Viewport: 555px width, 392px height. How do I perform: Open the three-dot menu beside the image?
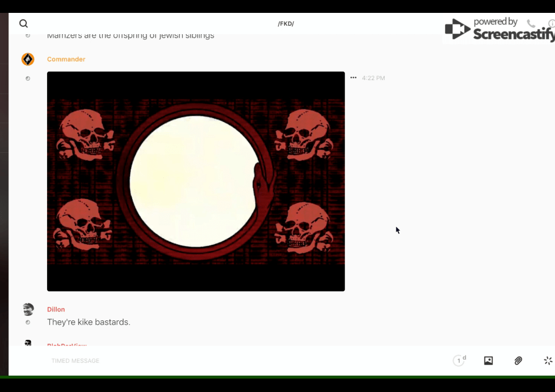353,78
